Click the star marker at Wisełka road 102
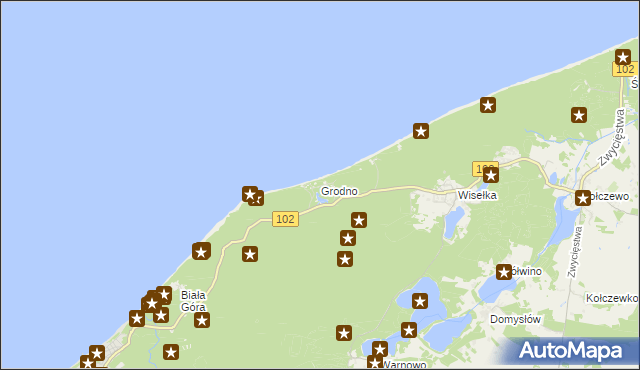The image size is (640, 370). click(x=491, y=175)
